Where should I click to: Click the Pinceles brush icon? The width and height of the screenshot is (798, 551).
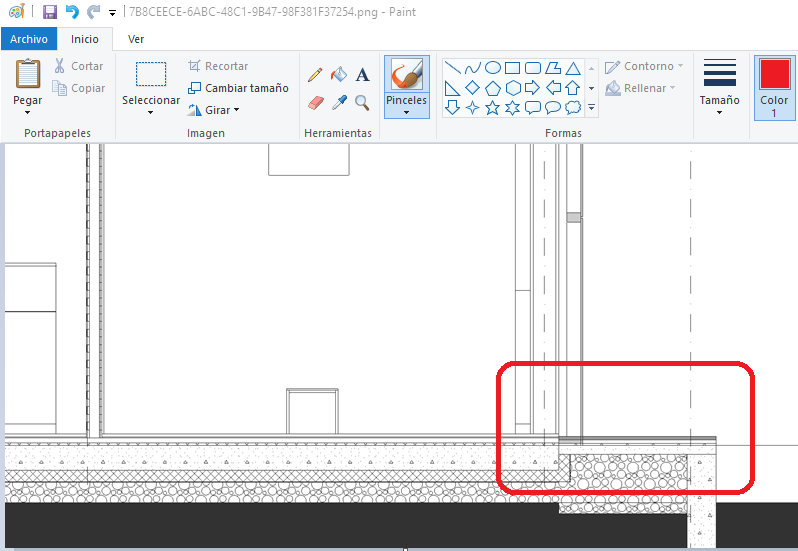pos(407,75)
